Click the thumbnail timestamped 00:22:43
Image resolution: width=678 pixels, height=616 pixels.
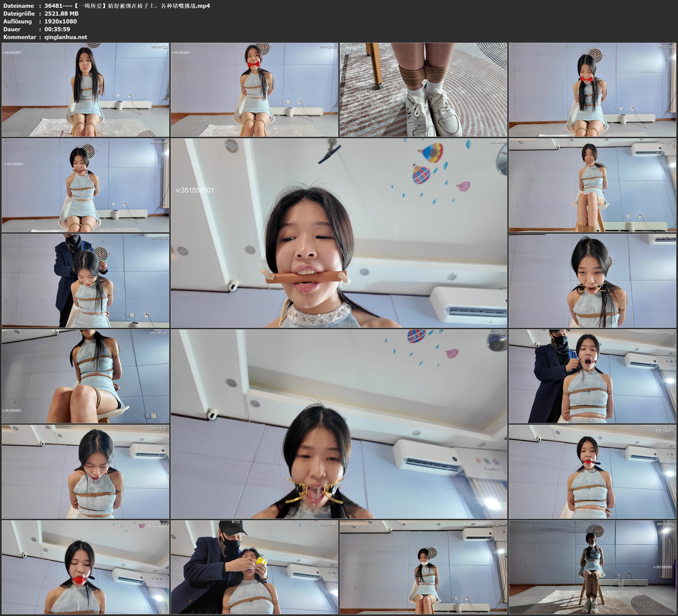pyautogui.click(x=592, y=376)
